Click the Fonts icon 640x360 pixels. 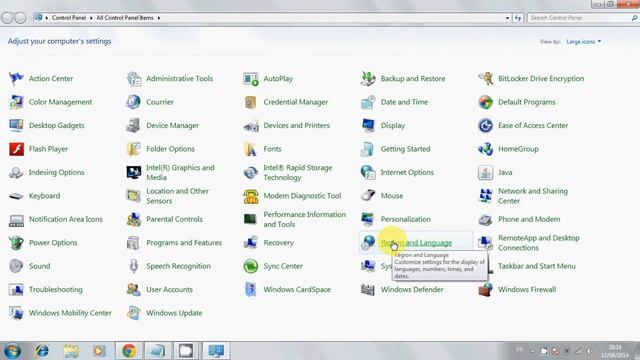pyautogui.click(x=251, y=149)
